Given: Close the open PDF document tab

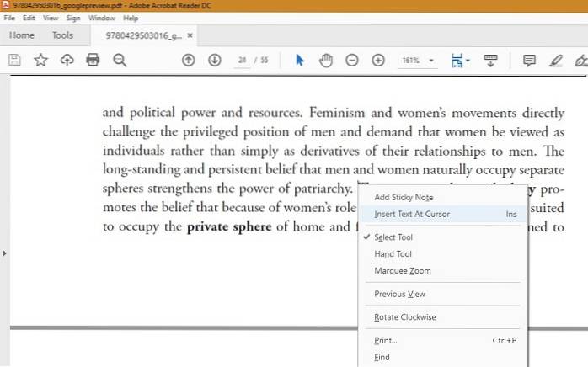Looking at the screenshot, I should click(x=190, y=35).
